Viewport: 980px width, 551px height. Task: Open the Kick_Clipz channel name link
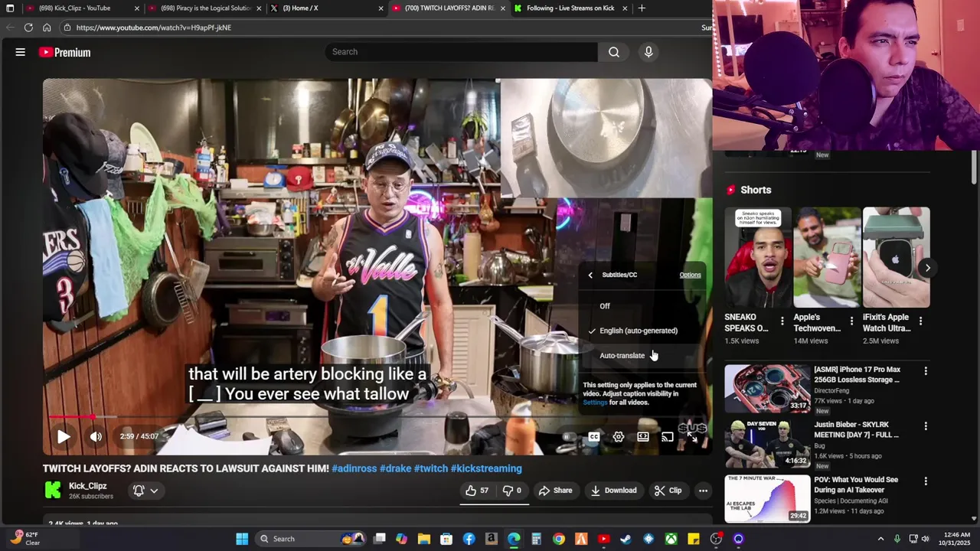pyautogui.click(x=88, y=486)
